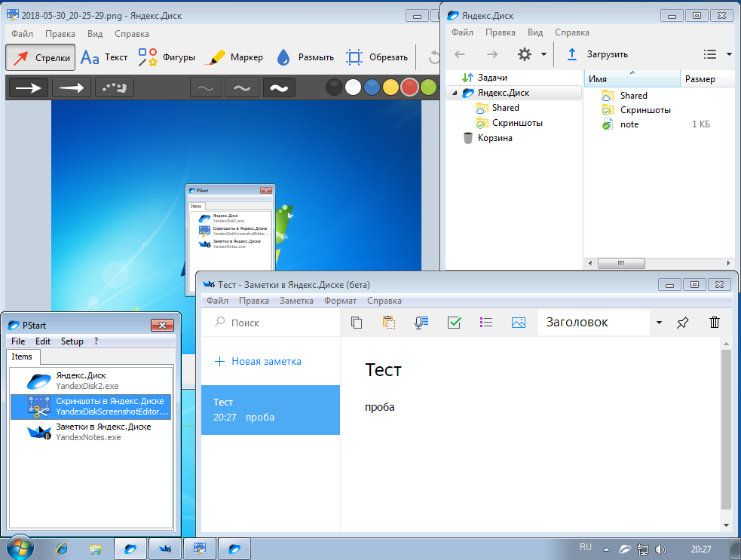This screenshot has height=560, width=741.
Task: Click the list view icon in Яндекс.Диск
Action: (x=710, y=54)
